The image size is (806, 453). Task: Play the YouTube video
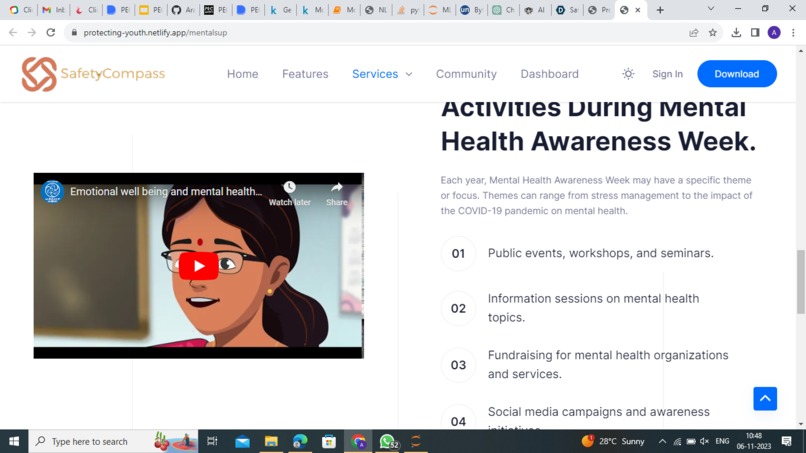point(198,266)
